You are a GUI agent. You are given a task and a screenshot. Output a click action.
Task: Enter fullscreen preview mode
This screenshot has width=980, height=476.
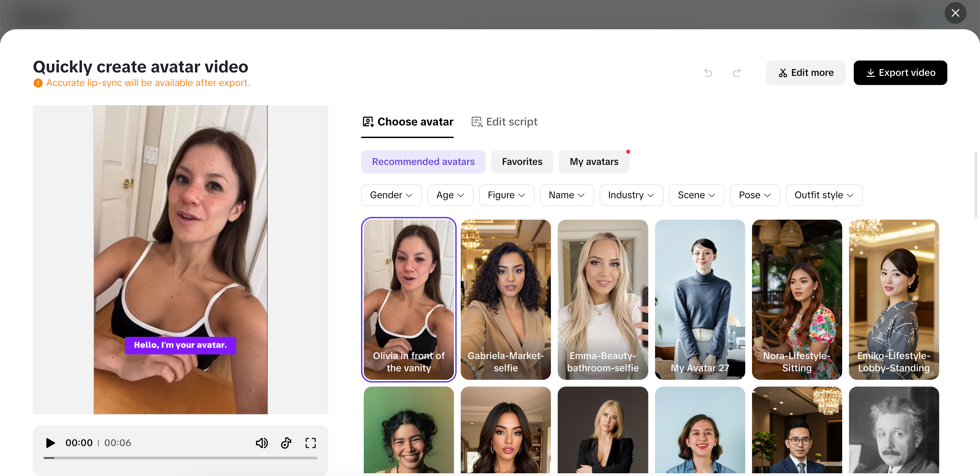(x=310, y=443)
